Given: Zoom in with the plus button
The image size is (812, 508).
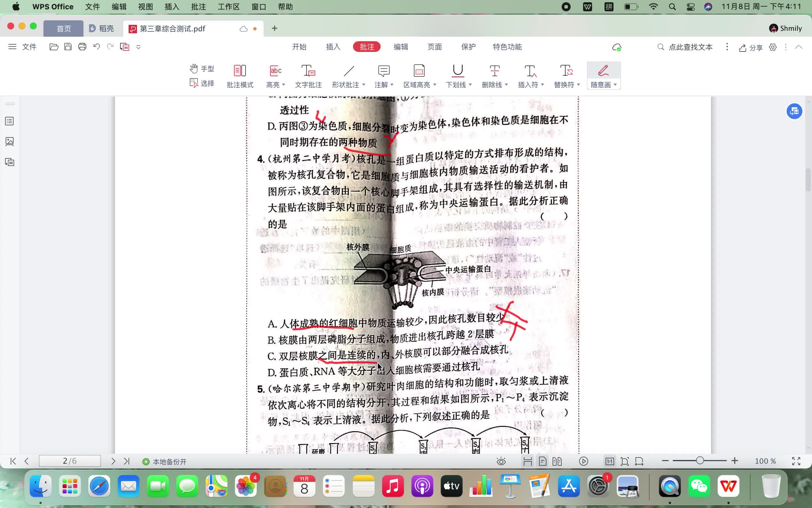Looking at the screenshot, I should (x=734, y=461).
